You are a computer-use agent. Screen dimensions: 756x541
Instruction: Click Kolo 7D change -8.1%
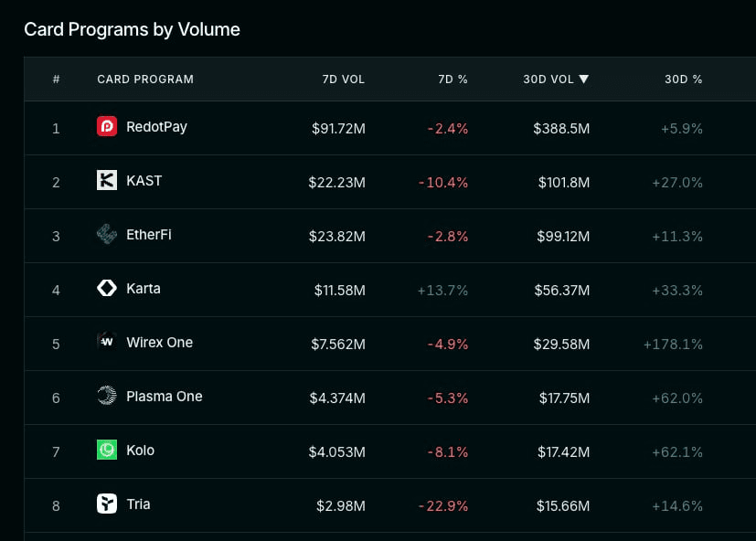click(x=448, y=452)
